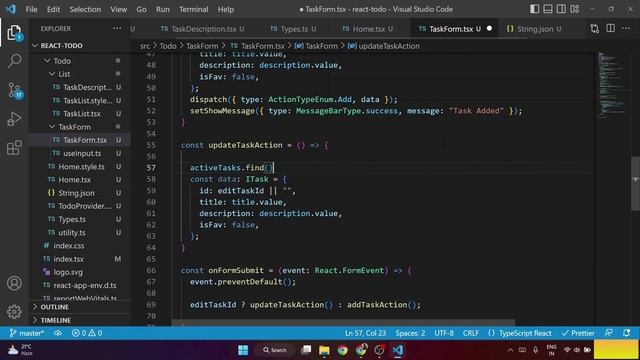Click the editor vertical scrollbar
Image resolution: width=640 pixels, height=360 pixels.
coord(635,183)
